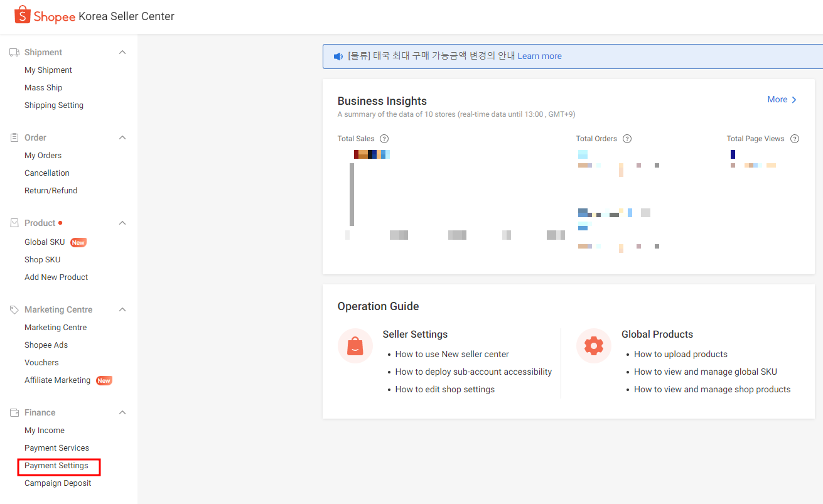The width and height of the screenshot is (823, 504).
Task: Open Payment Settings
Action: pyautogui.click(x=56, y=466)
